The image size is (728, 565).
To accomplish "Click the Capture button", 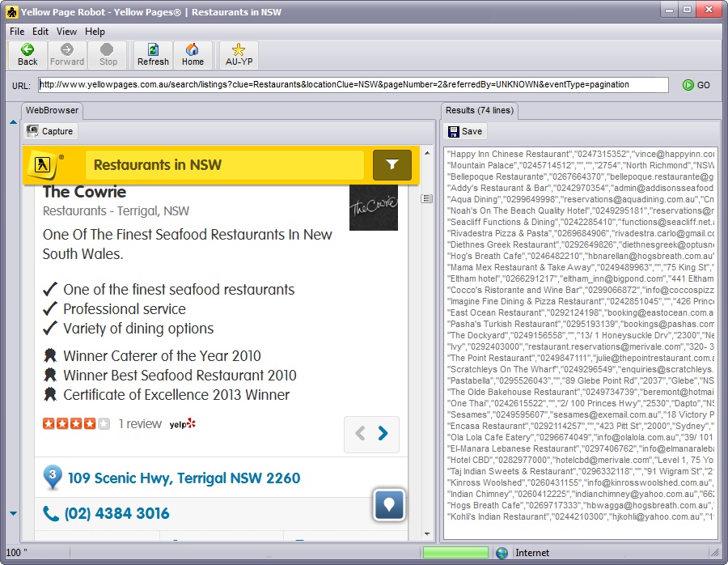I will (x=50, y=131).
